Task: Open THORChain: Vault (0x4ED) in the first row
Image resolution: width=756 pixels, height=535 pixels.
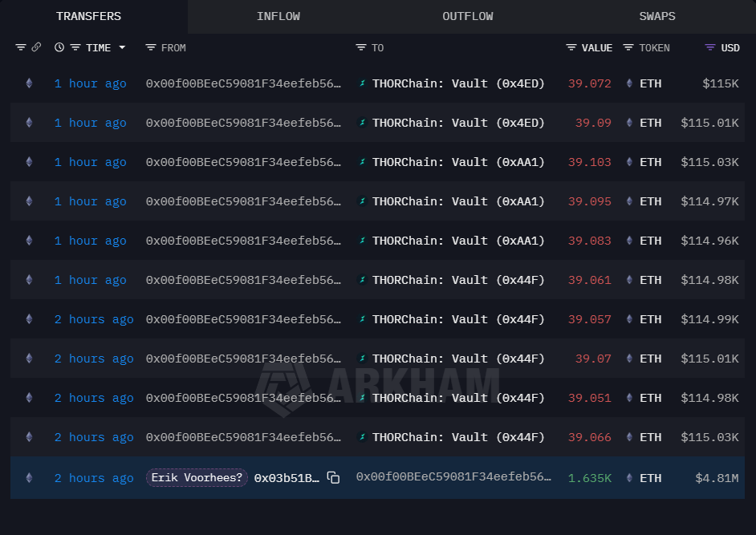Action: coord(458,83)
